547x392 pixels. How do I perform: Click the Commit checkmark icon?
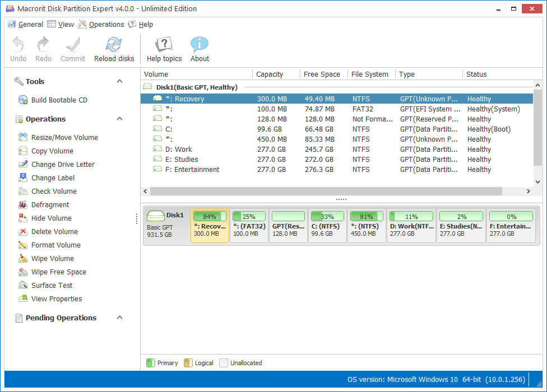tap(73, 44)
